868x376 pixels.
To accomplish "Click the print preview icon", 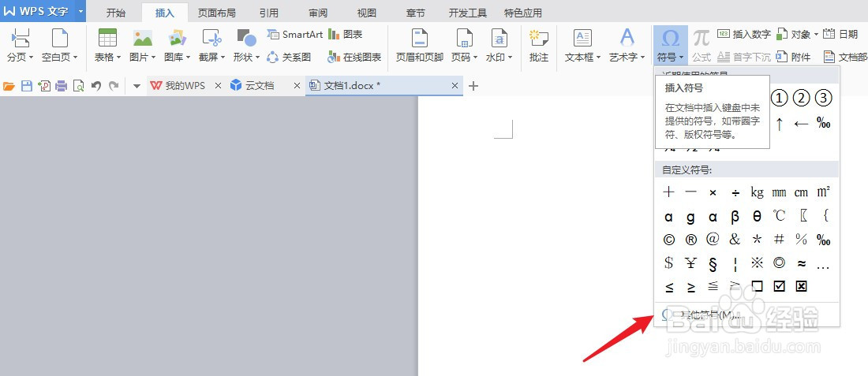I will click(79, 86).
